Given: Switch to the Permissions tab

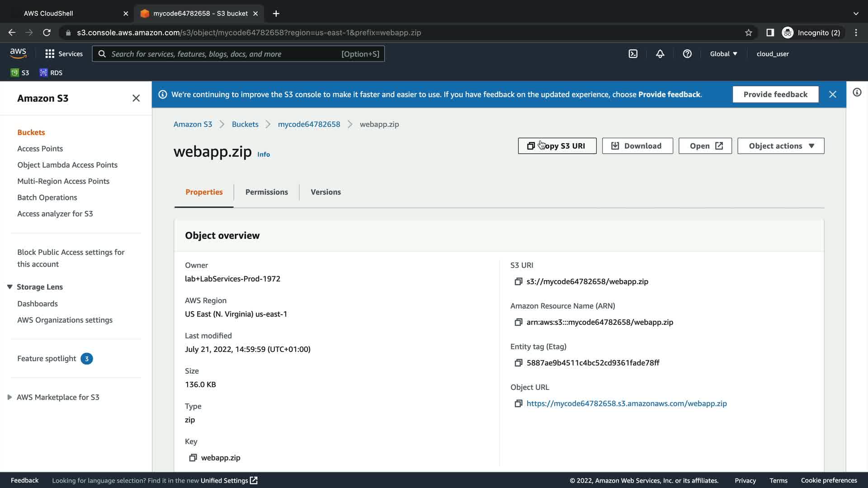Looking at the screenshot, I should pos(266,192).
